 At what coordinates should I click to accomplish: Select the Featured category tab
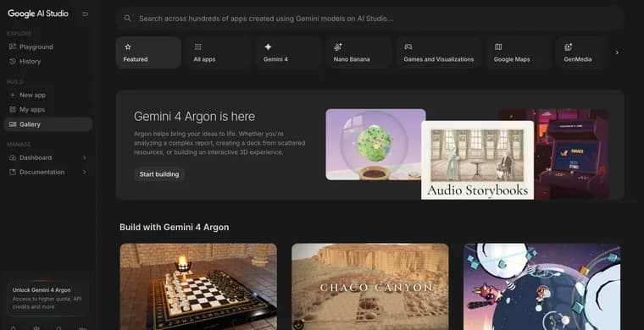(148, 52)
